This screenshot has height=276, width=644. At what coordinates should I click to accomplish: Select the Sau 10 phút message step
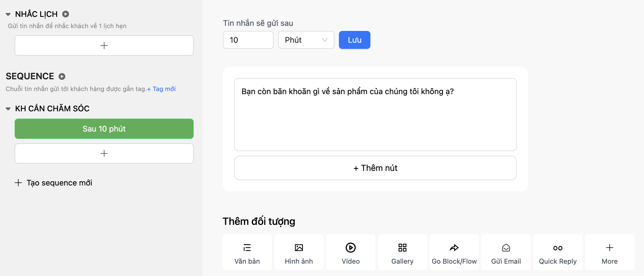[x=104, y=129]
